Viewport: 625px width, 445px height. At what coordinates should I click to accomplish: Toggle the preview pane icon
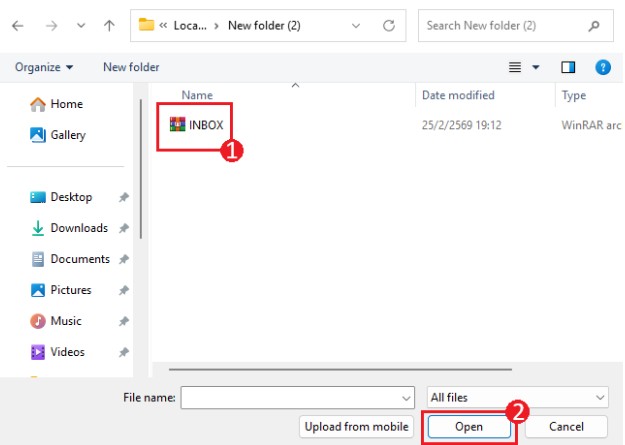coord(568,67)
